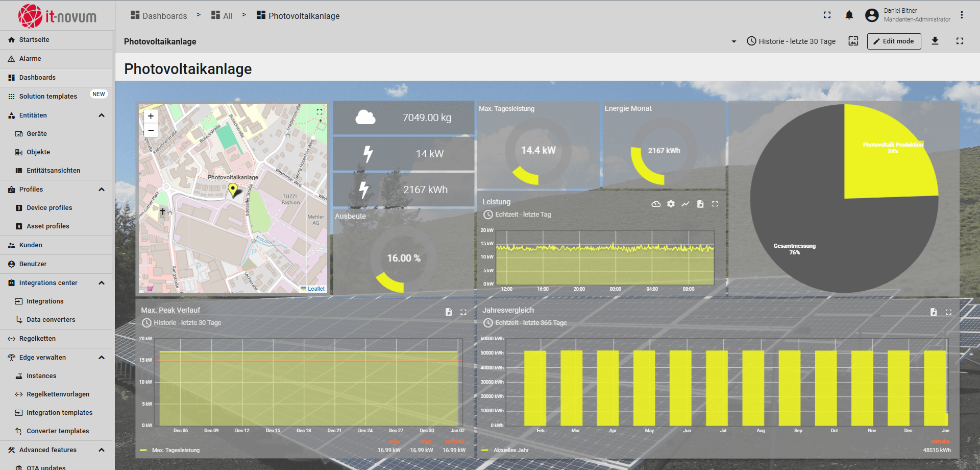Toggle dashboard fullscreen in toolbar

pos(960,41)
